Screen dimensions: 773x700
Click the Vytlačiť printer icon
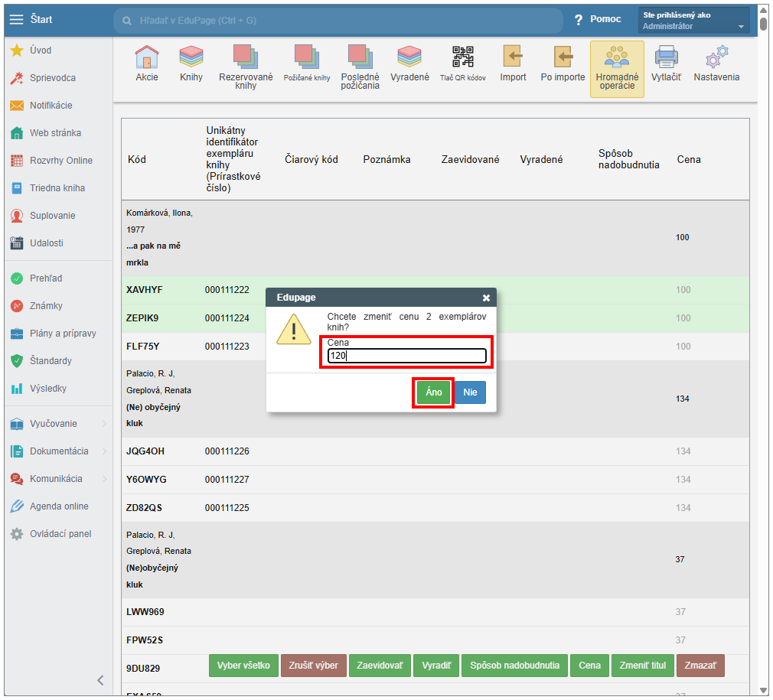(x=666, y=58)
